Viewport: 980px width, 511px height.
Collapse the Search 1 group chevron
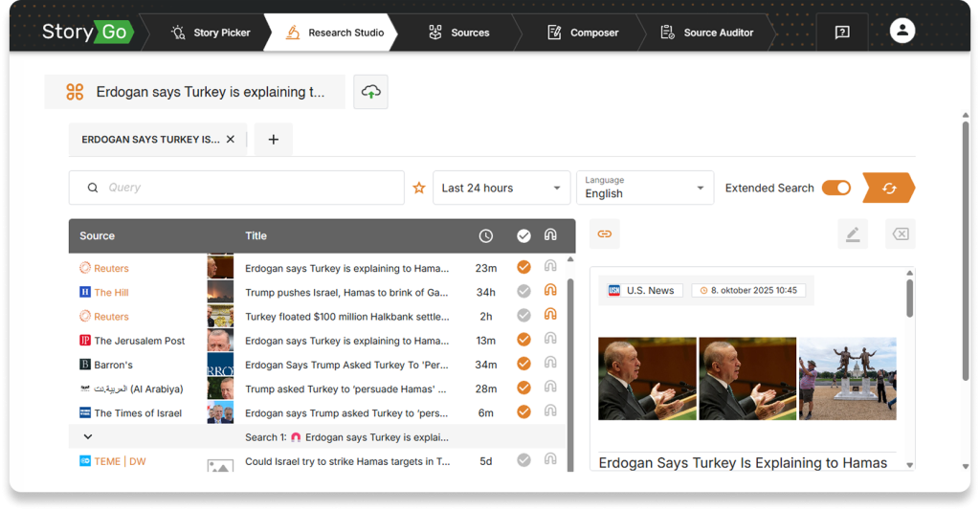88,437
